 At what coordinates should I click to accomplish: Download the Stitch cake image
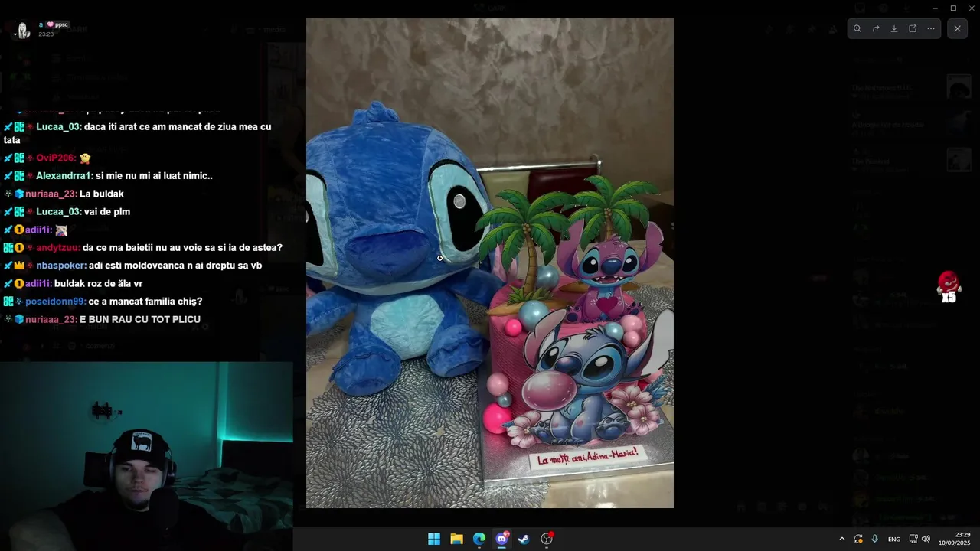[894, 29]
